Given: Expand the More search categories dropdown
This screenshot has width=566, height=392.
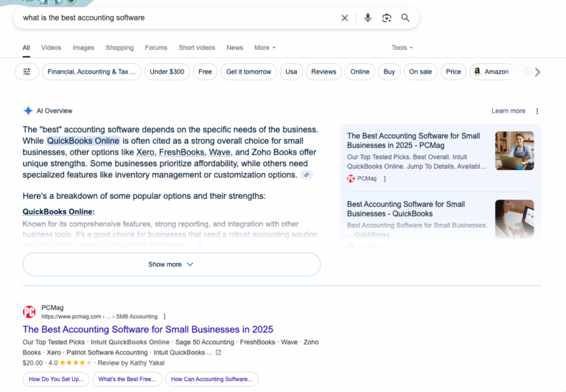Looking at the screenshot, I should coord(265,48).
